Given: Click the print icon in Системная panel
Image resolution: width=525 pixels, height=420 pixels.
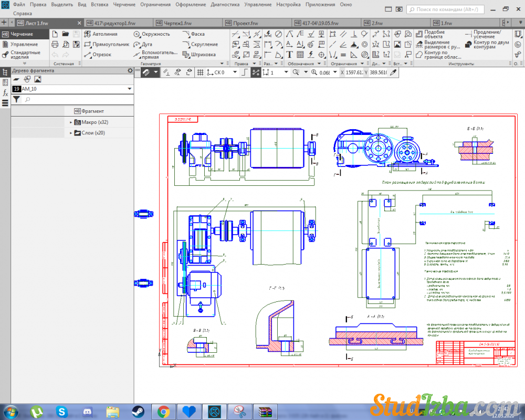Looking at the screenshot, I should tap(55, 44).
